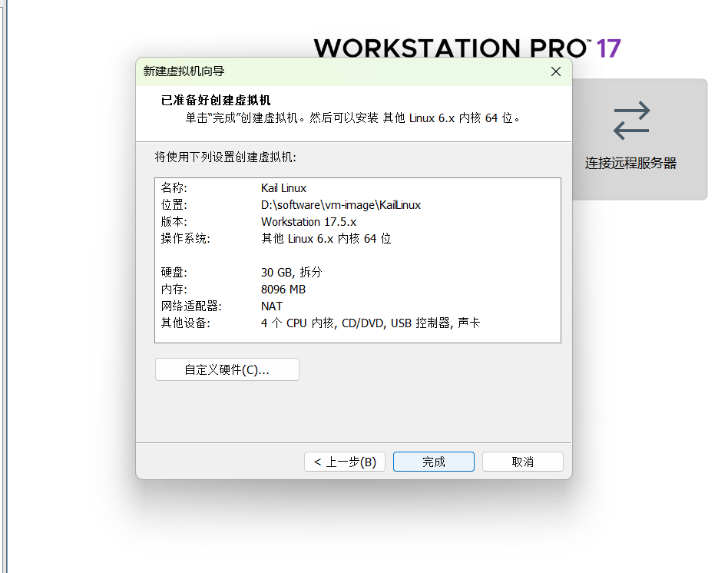Click the 硬盘: label
This screenshot has height=573, width=728.
[174, 272]
